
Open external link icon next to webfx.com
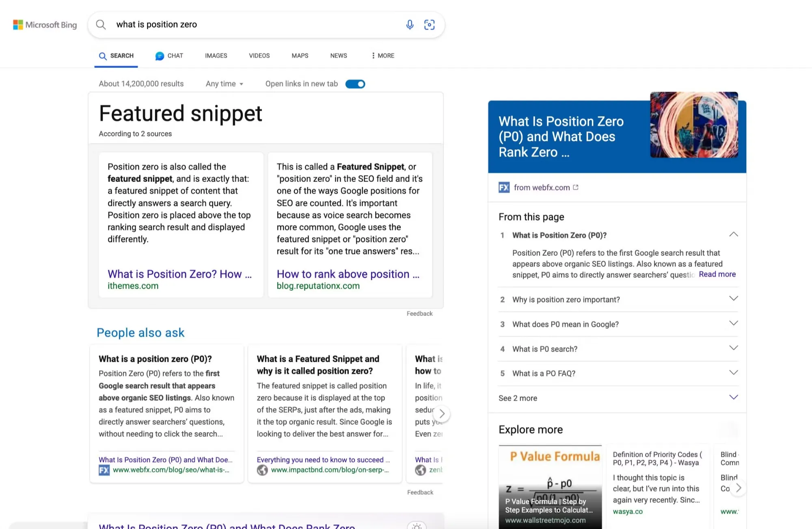point(575,187)
